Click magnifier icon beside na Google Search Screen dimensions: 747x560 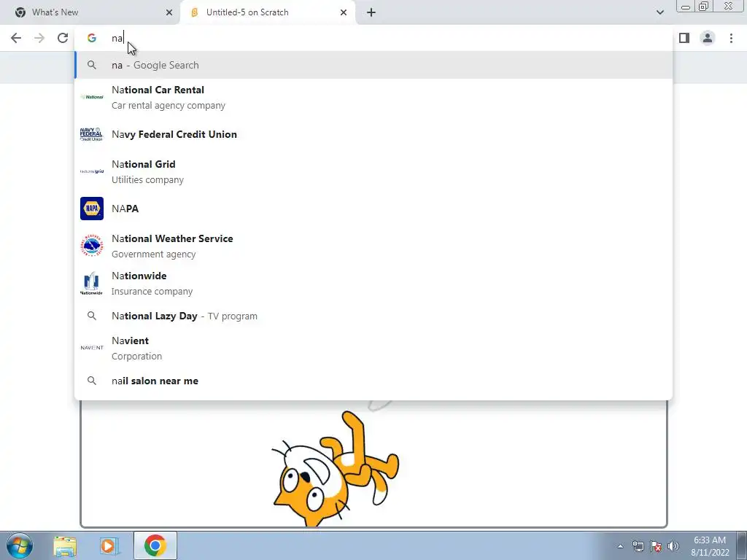click(92, 65)
